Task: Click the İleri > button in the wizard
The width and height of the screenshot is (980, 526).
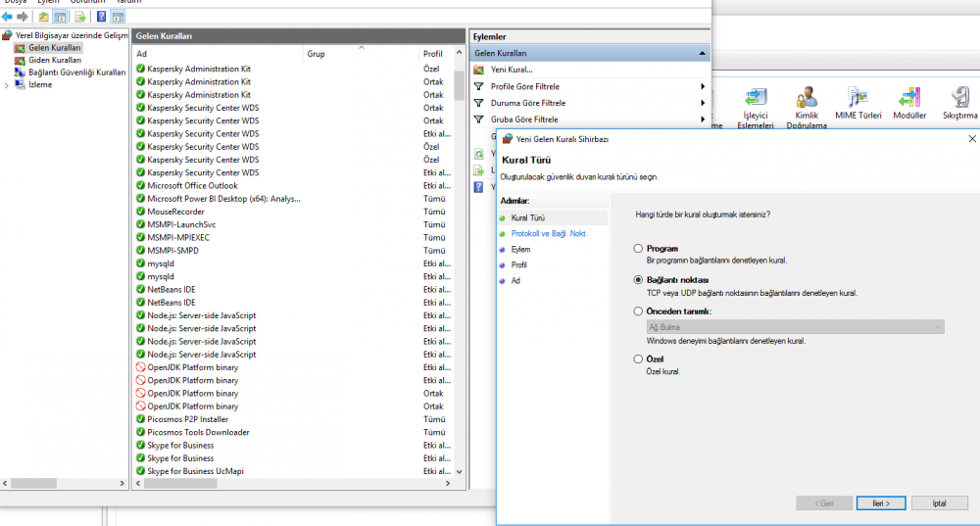Action: coord(881,502)
